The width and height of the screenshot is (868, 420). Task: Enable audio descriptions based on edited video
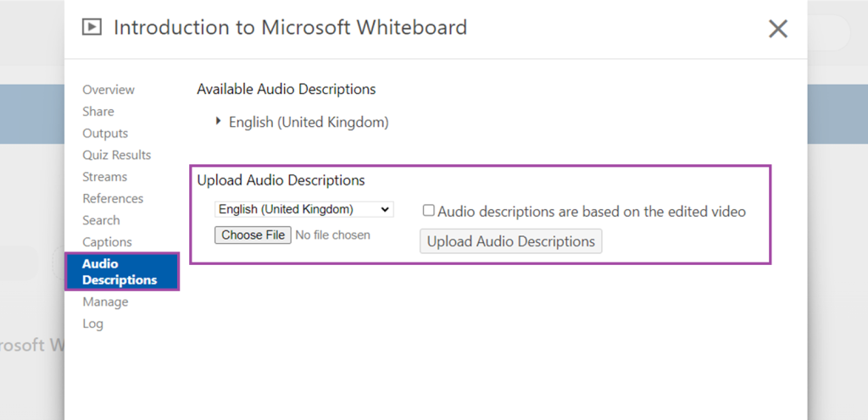tap(428, 211)
